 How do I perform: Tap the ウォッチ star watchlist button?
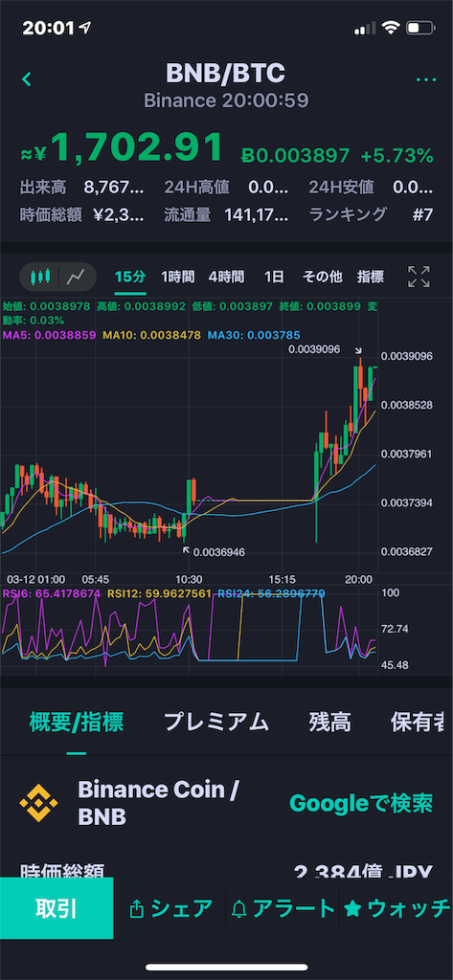point(397,908)
